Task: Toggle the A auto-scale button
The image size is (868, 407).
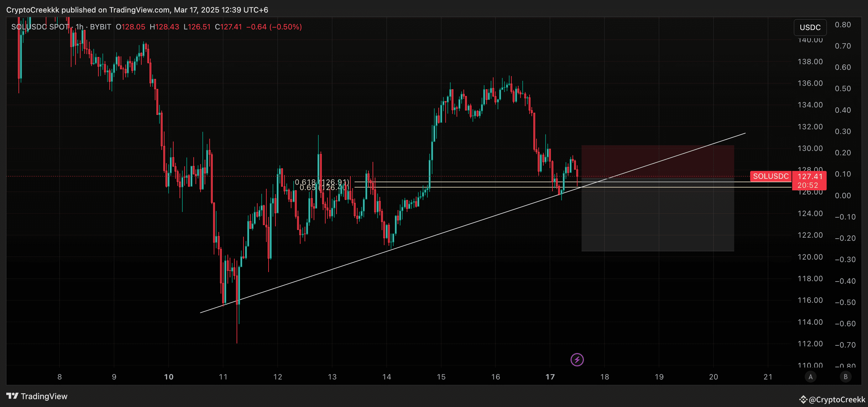Action: tap(810, 377)
